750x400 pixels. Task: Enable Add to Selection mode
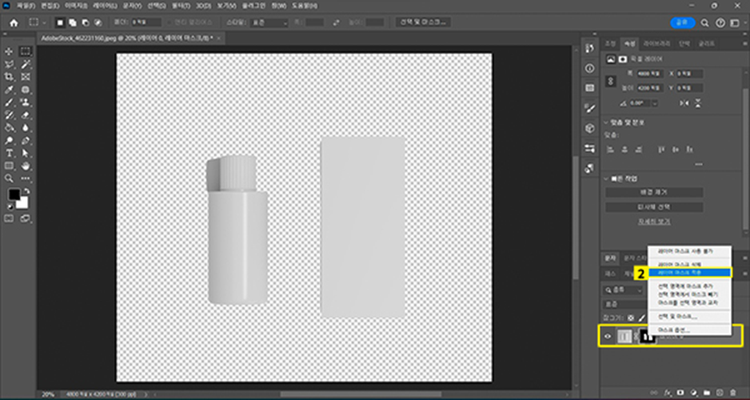[x=73, y=22]
